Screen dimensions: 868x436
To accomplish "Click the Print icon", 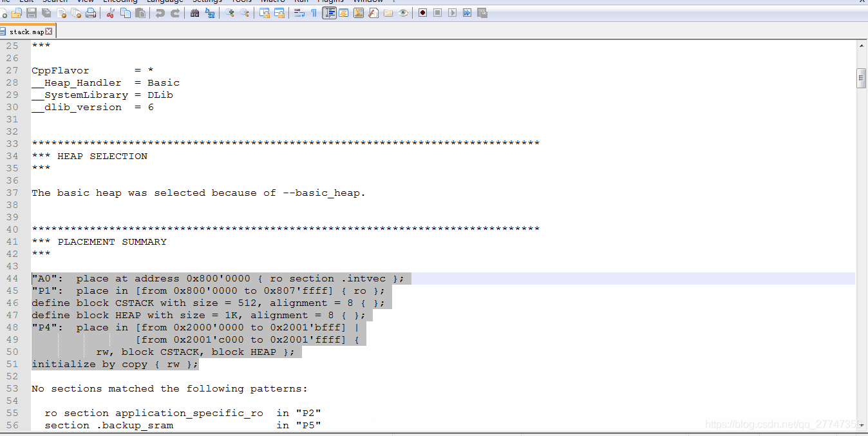I will [90, 13].
